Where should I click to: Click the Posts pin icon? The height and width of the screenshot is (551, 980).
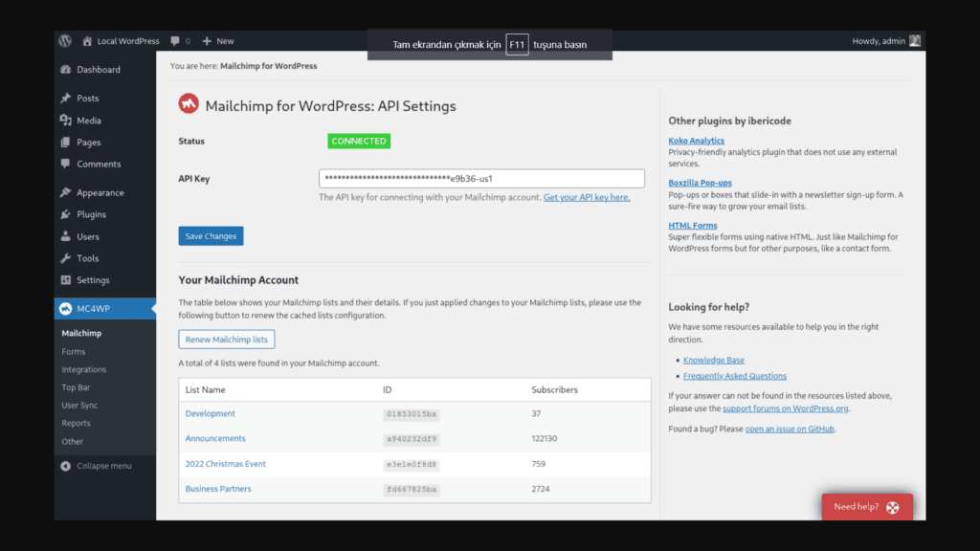pos(66,99)
